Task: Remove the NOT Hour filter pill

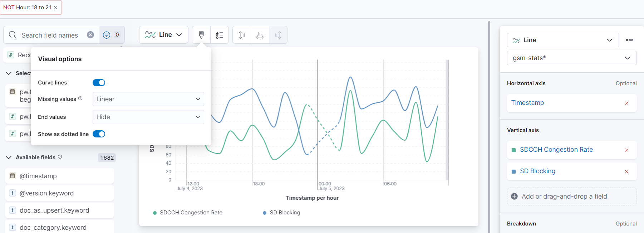Action: click(x=56, y=8)
